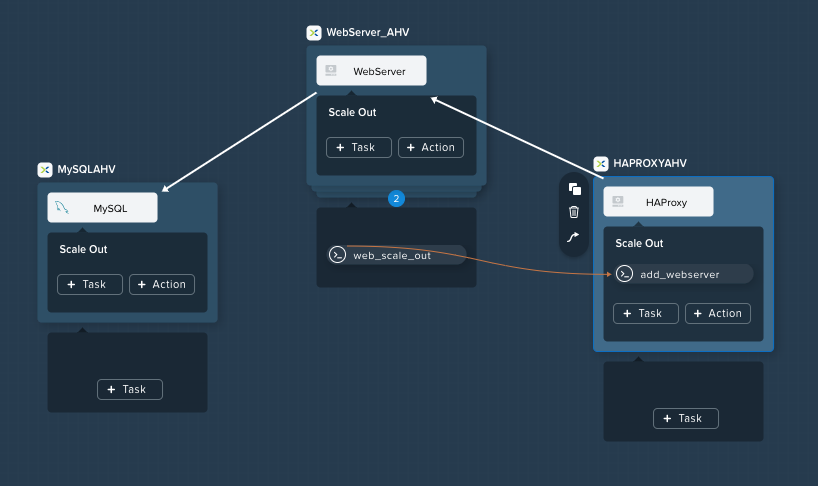
Task: Click Scale Out heading in WebServer panel
Action: (x=352, y=112)
